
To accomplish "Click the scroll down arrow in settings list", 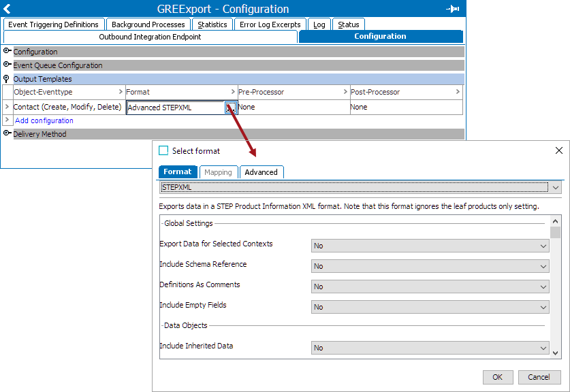I will coord(556,353).
